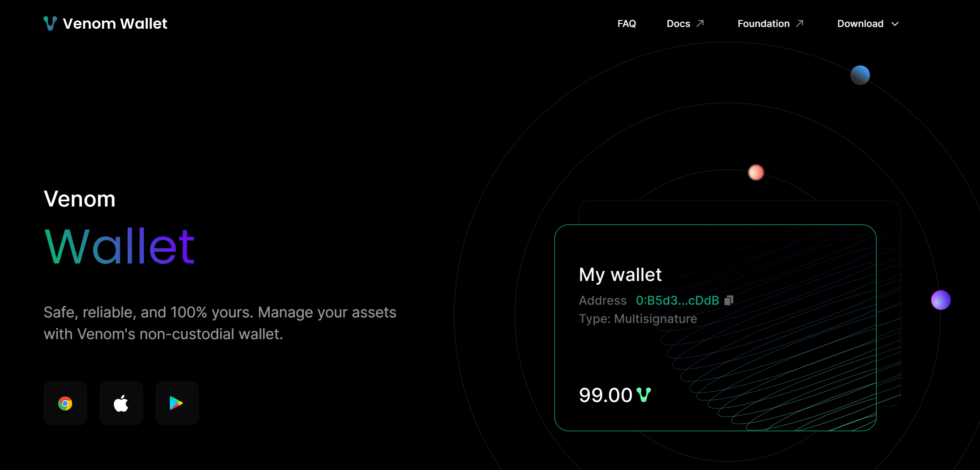This screenshot has height=470, width=980.
Task: Click the 99.00 balance amount
Action: (605, 395)
